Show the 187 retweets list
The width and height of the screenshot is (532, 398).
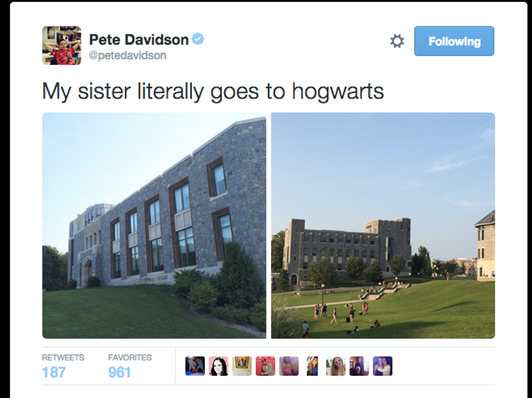click(x=63, y=367)
